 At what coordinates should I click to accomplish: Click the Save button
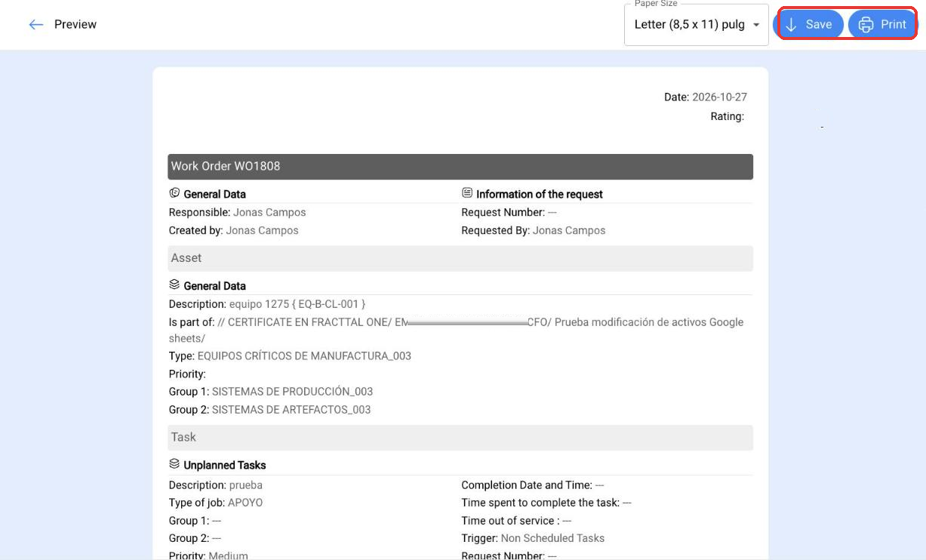point(811,25)
